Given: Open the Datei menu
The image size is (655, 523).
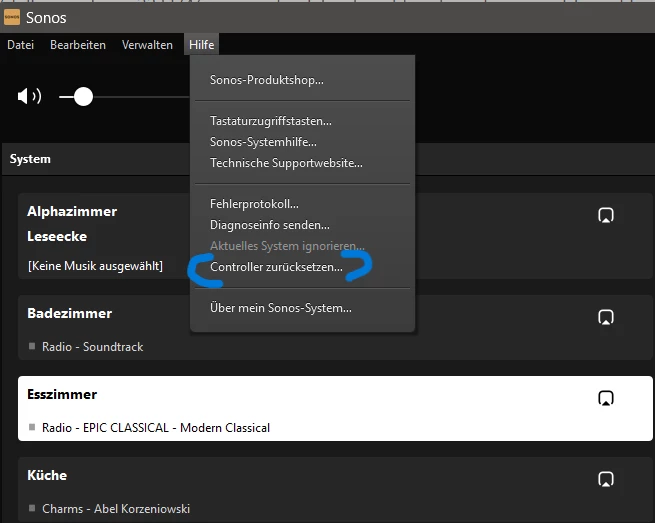Looking at the screenshot, I should tap(20, 45).
